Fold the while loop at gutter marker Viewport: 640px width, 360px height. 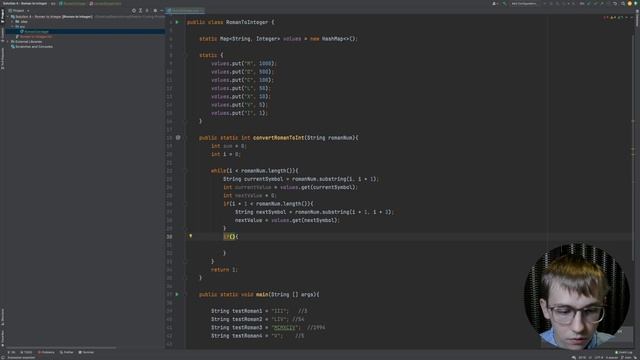point(186,171)
